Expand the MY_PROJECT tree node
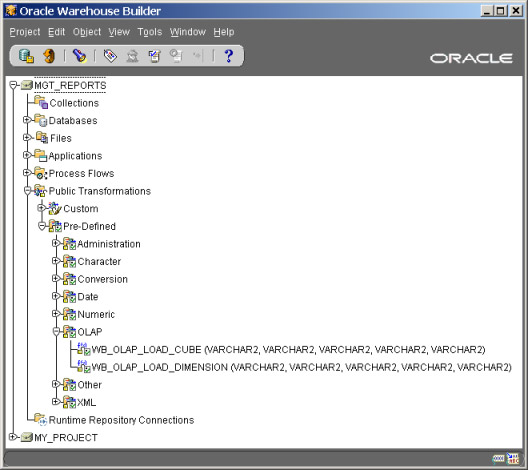The height and width of the screenshot is (470, 528). [12, 437]
